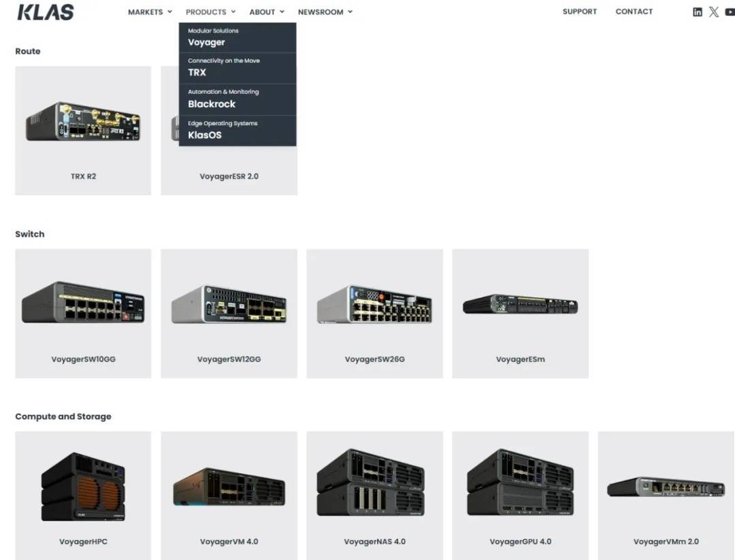
Task: Choose Blackrock Automation & Monitoring entry
Action: pyautogui.click(x=212, y=104)
